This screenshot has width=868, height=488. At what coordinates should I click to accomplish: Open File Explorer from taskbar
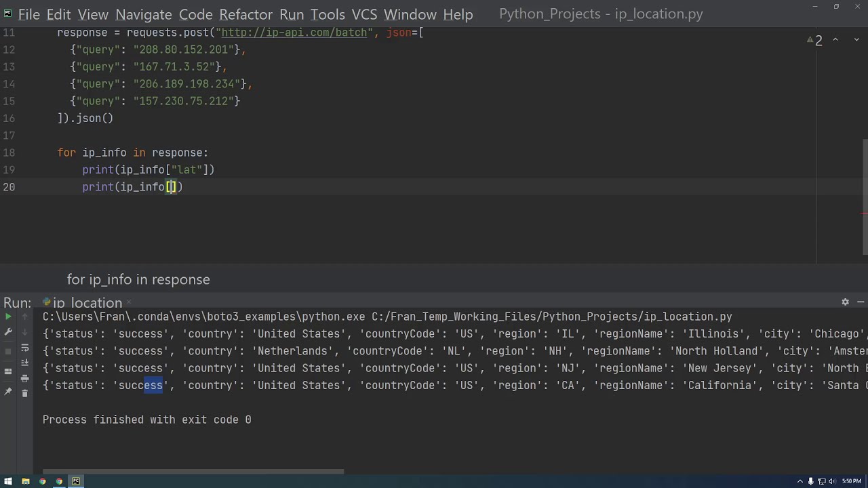26,481
